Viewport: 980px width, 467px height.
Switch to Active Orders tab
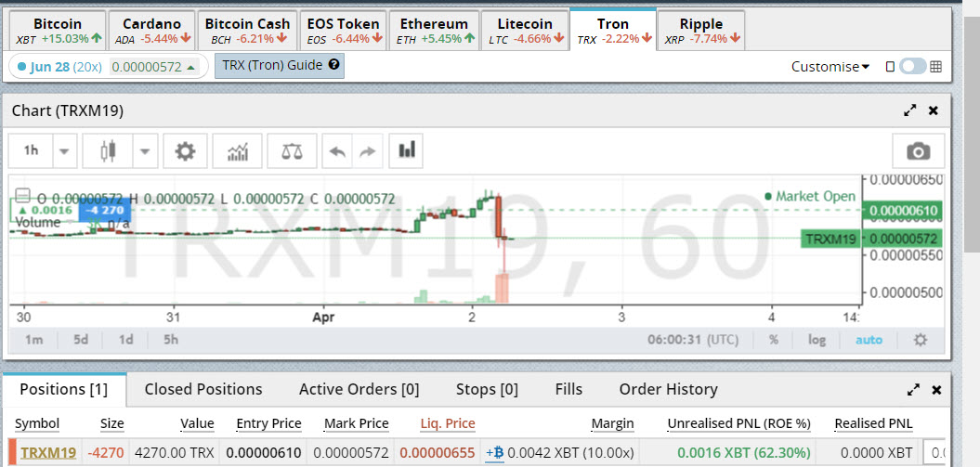(x=359, y=390)
